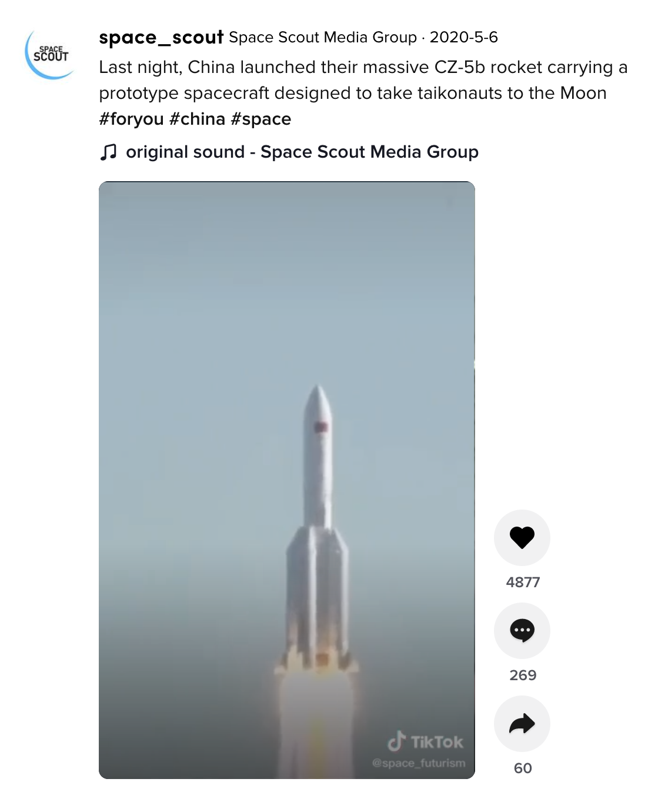Click the 60 shares count
The image size is (648, 812).
tap(522, 768)
